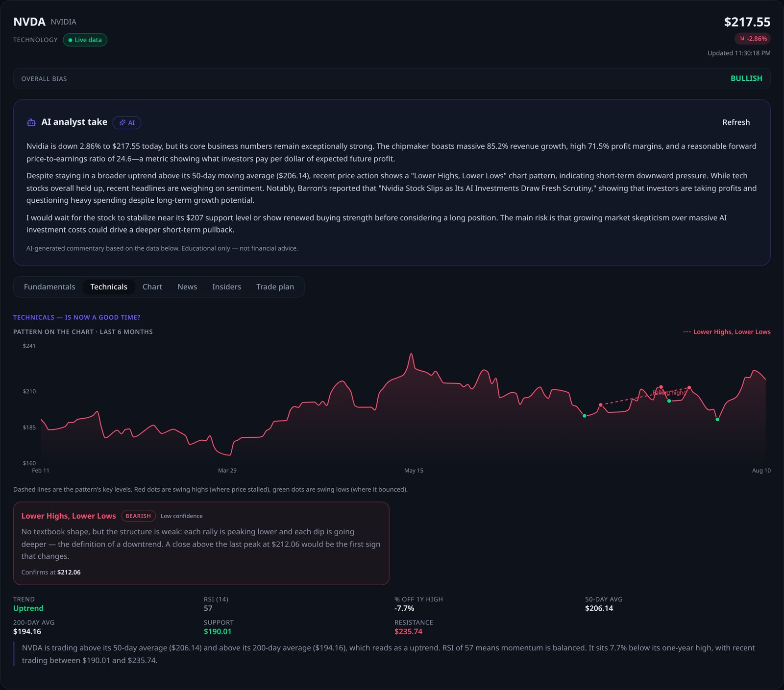Refresh the AI analyst take
784x690 pixels.
735,122
